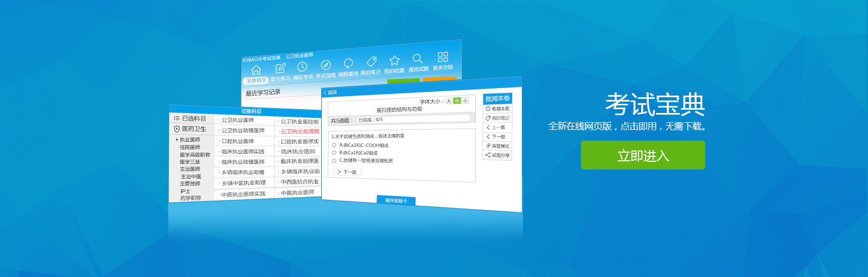The height and width of the screenshot is (277, 868).
Task: Select answer option A radio button
Action: coord(334,145)
